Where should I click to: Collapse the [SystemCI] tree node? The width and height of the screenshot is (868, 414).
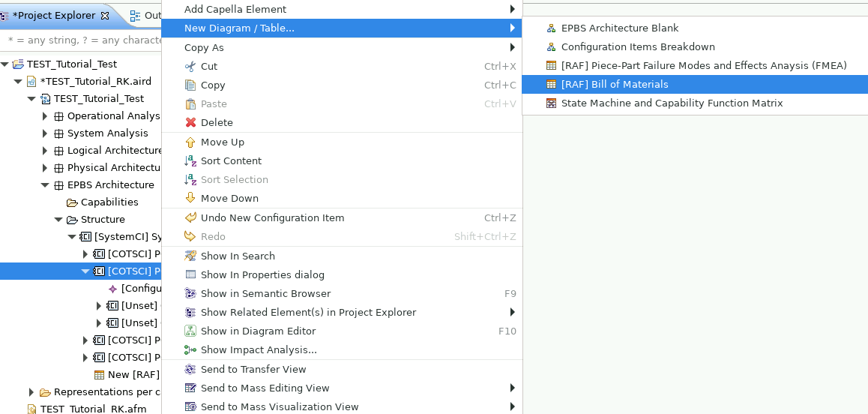click(x=72, y=237)
